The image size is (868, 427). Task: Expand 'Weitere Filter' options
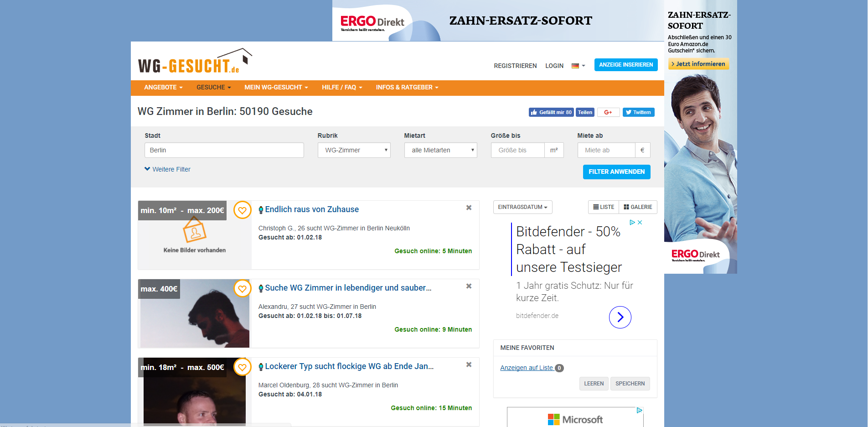(167, 169)
